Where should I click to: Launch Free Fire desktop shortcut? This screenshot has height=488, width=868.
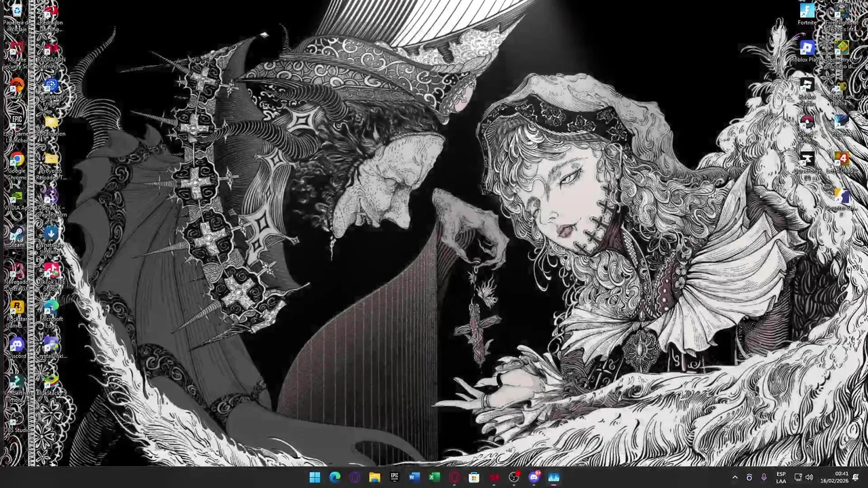842,126
